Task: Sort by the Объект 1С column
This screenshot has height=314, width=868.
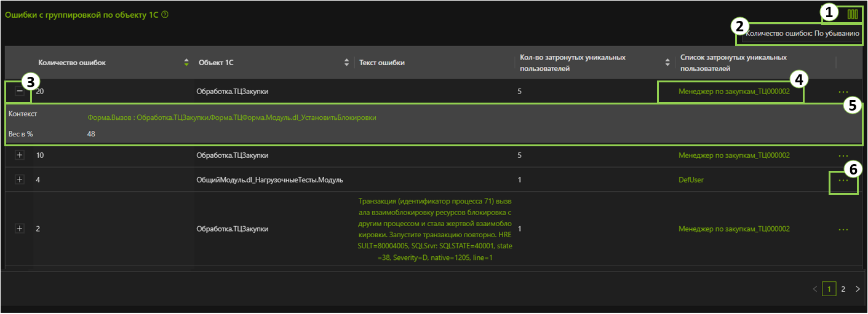Action: click(x=346, y=63)
